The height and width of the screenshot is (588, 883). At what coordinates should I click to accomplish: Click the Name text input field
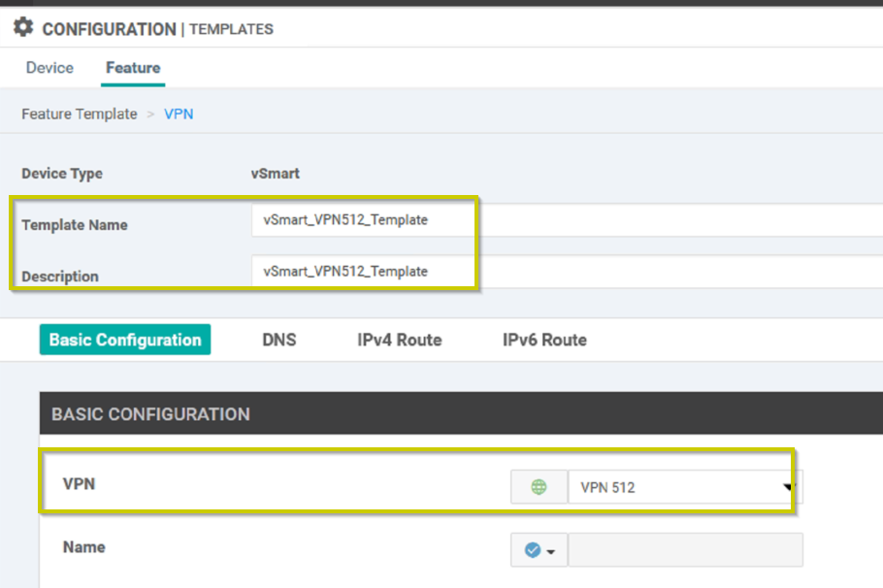(x=685, y=550)
